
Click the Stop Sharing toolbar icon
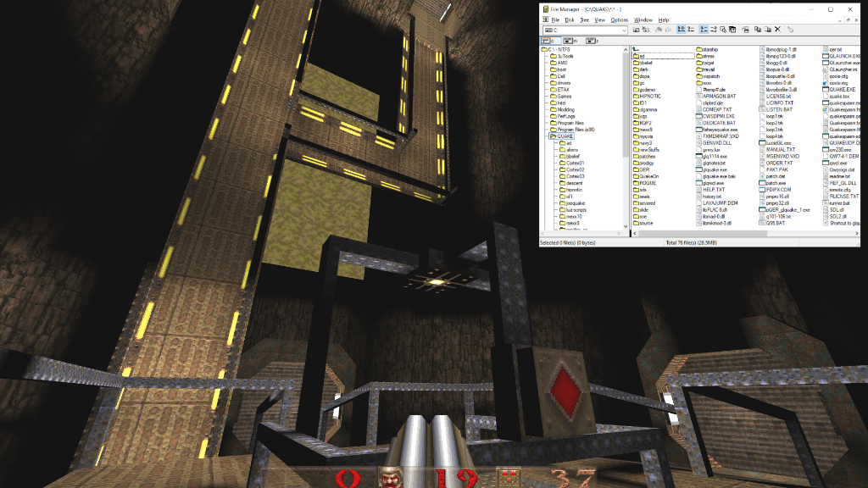(668, 30)
